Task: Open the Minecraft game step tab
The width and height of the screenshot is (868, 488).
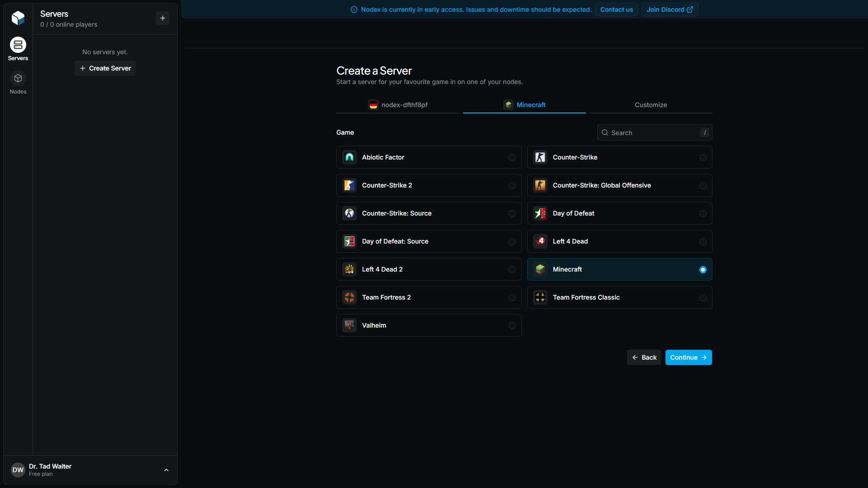Action: (524, 105)
